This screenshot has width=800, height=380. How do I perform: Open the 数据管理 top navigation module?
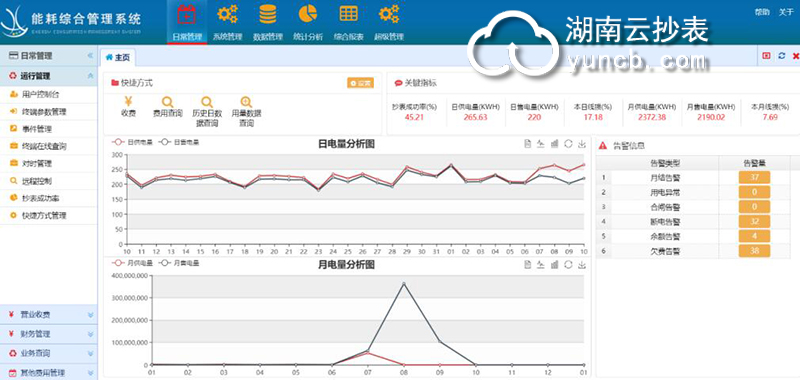pyautogui.click(x=267, y=22)
